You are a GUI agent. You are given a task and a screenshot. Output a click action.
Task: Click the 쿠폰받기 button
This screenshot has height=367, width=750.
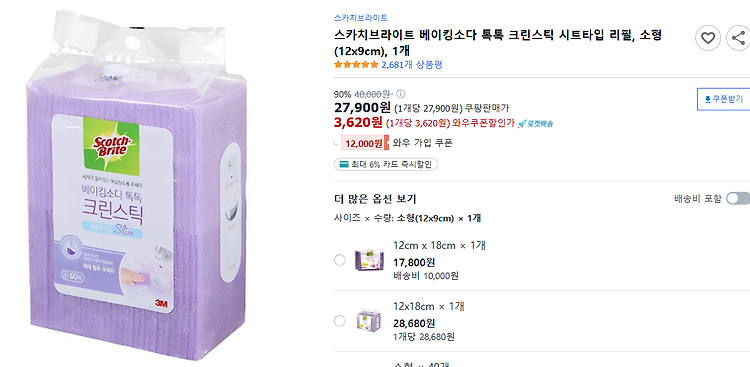click(723, 99)
